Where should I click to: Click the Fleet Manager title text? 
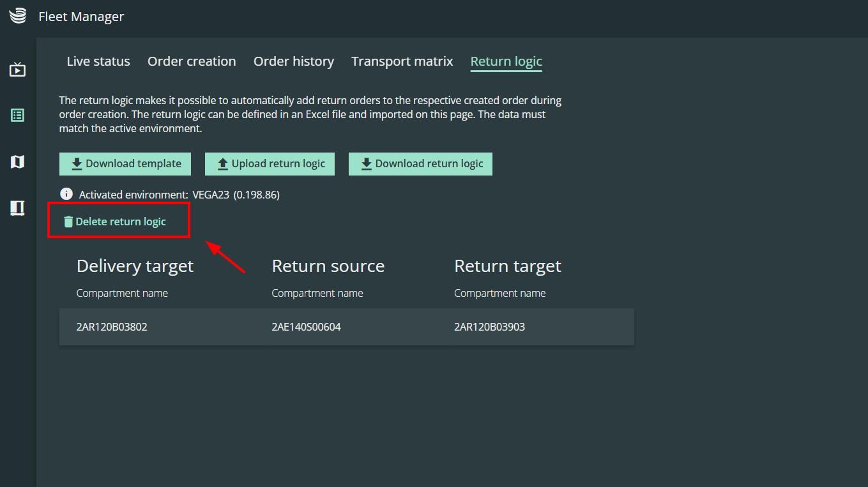coord(81,17)
